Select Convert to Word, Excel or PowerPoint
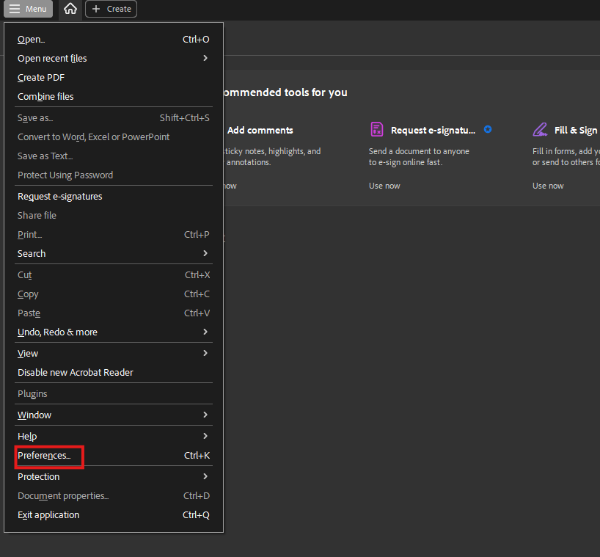Image resolution: width=600 pixels, height=557 pixels. click(113, 137)
